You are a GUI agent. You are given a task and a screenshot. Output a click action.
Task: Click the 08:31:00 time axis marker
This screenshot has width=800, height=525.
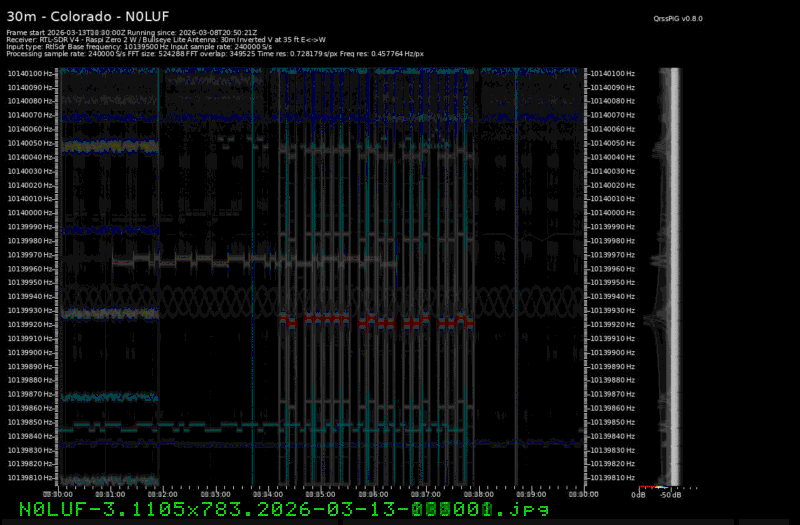[110, 493]
